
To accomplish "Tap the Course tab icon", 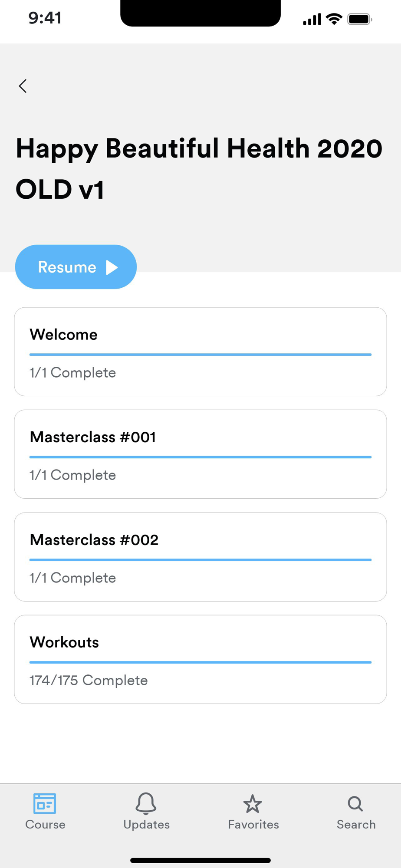I will (45, 803).
